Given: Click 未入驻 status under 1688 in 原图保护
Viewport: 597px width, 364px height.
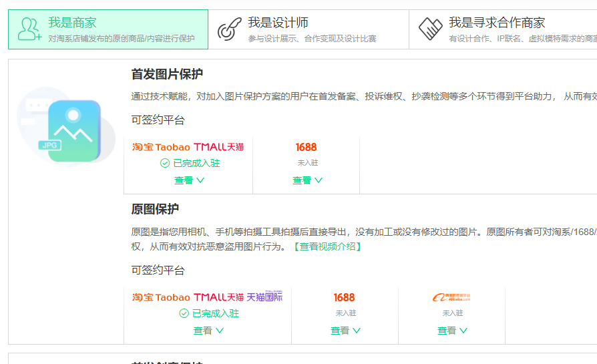Looking at the screenshot, I should 346,313.
